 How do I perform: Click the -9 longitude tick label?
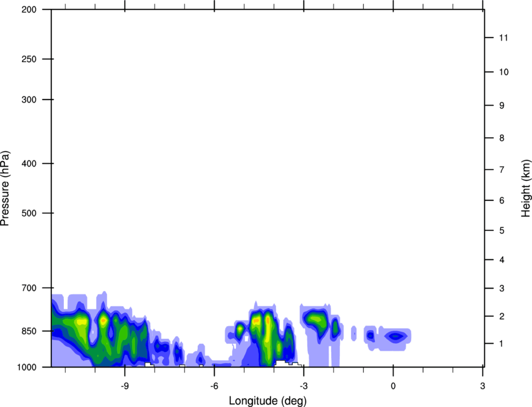point(125,384)
